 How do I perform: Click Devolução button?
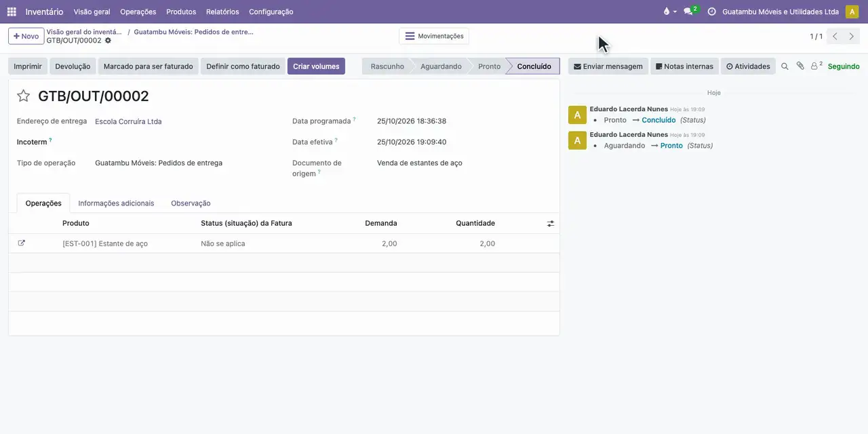coord(73,66)
